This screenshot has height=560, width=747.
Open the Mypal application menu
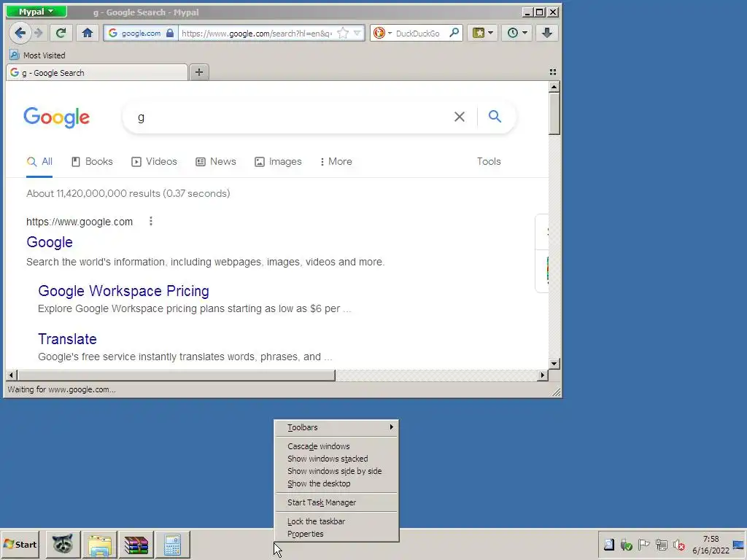[36, 12]
